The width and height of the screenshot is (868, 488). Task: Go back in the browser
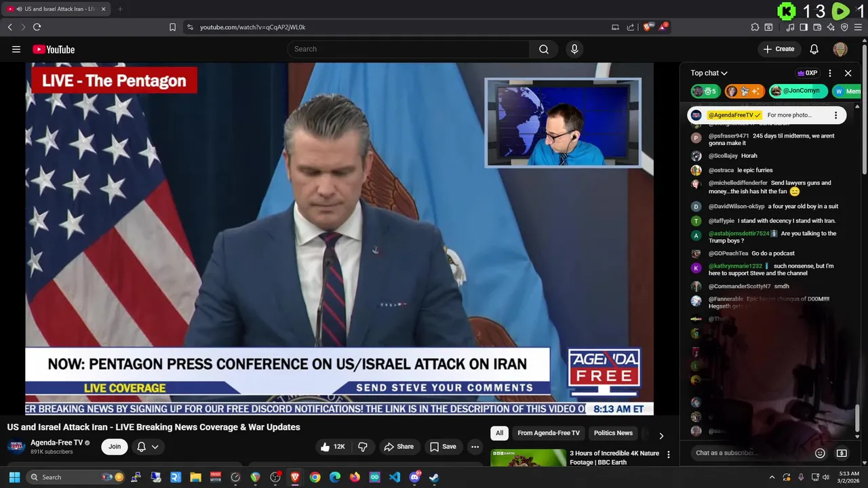tap(9, 27)
